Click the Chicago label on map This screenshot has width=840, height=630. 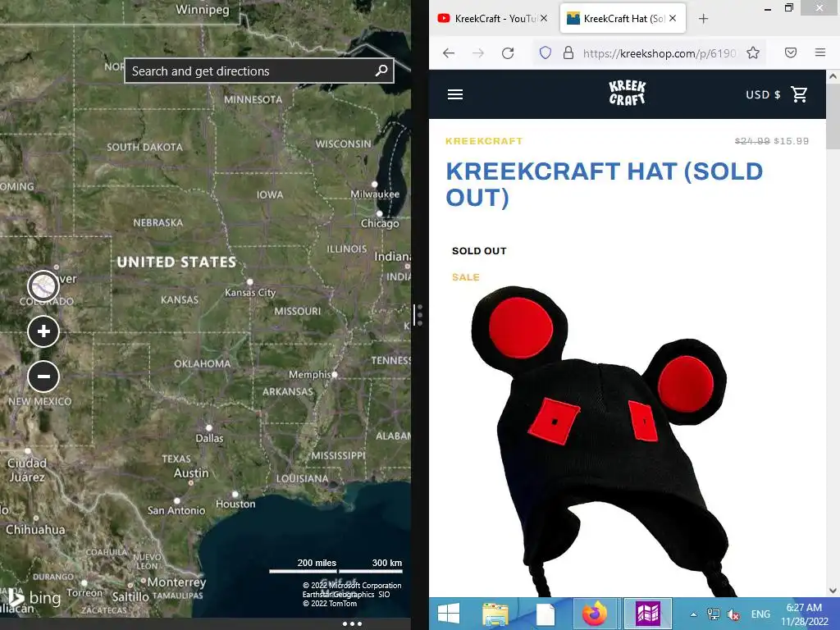point(380,223)
